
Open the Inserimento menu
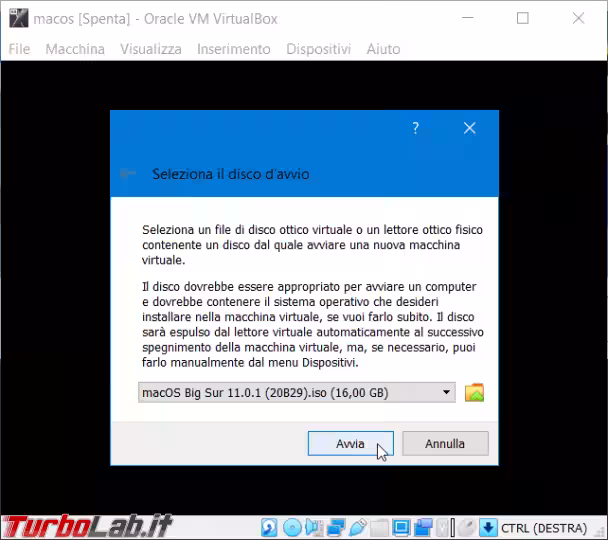[234, 49]
